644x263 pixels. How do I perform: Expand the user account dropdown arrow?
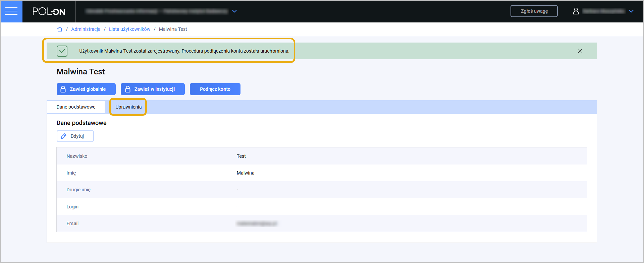tap(631, 11)
